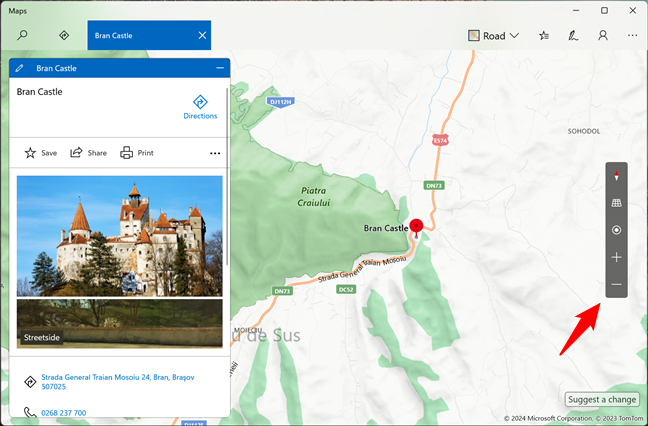648x426 pixels.
Task: Expand the Road map view dropdown
Action: 493,36
